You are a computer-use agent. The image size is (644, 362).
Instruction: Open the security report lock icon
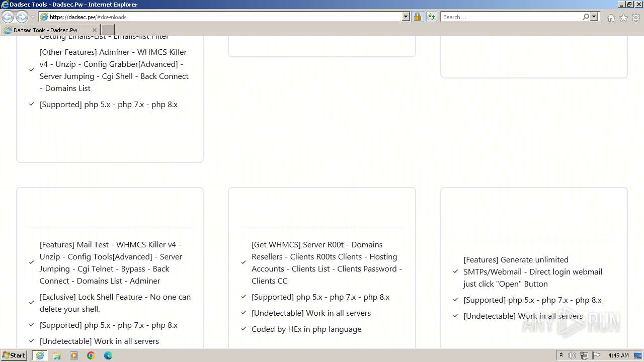(417, 17)
